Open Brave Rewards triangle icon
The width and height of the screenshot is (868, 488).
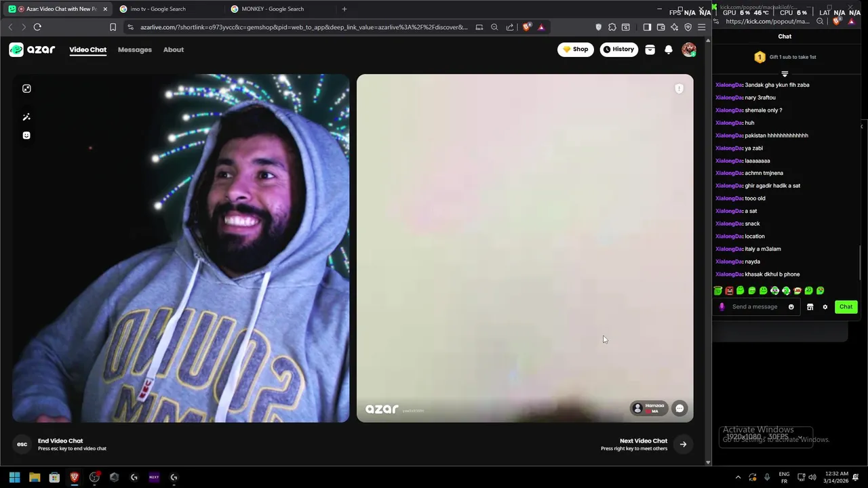pyautogui.click(x=541, y=27)
